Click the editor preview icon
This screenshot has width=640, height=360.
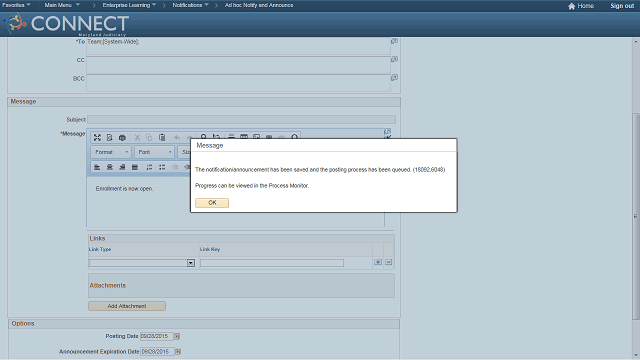(x=109, y=138)
